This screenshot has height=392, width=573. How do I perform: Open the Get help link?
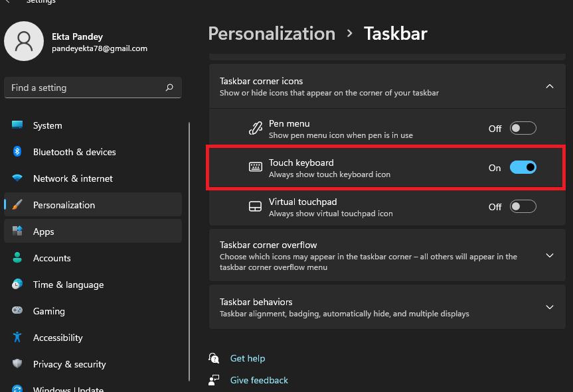(247, 358)
